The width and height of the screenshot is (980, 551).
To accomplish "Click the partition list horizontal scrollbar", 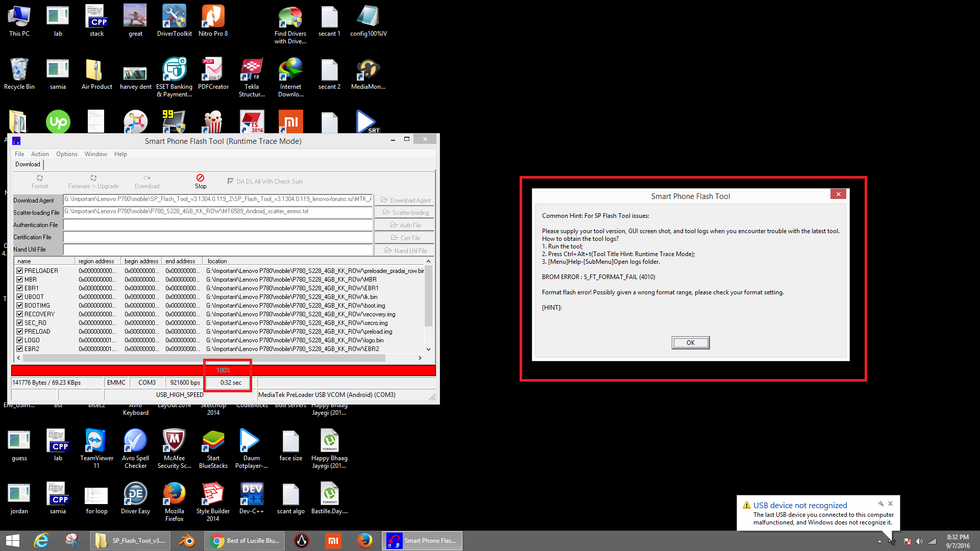I will (x=204, y=358).
